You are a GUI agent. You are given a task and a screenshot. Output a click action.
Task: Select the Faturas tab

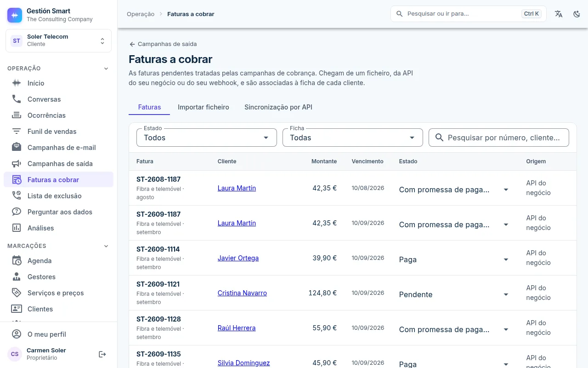pyautogui.click(x=149, y=107)
